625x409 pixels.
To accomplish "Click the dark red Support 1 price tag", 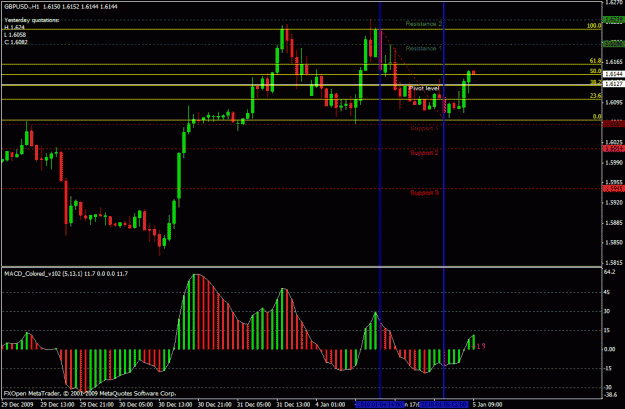I will pyautogui.click(x=614, y=124).
